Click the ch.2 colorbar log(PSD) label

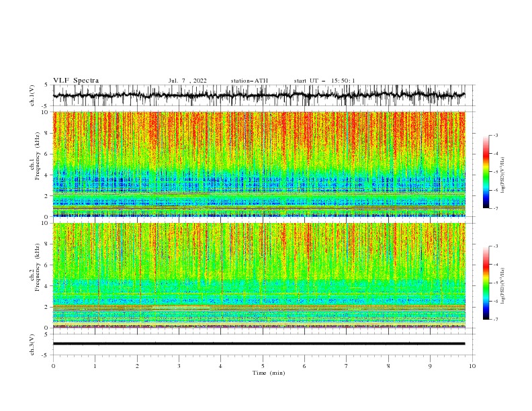click(503, 285)
